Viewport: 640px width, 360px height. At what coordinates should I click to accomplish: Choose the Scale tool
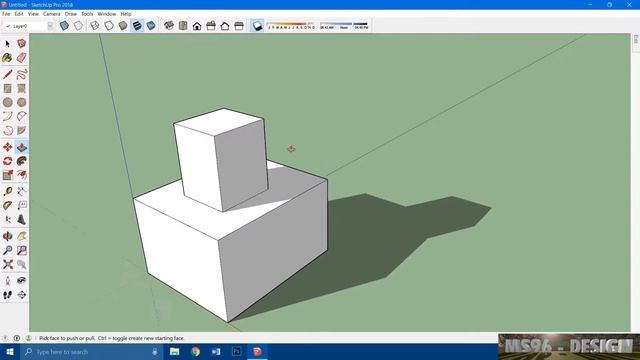(7, 175)
